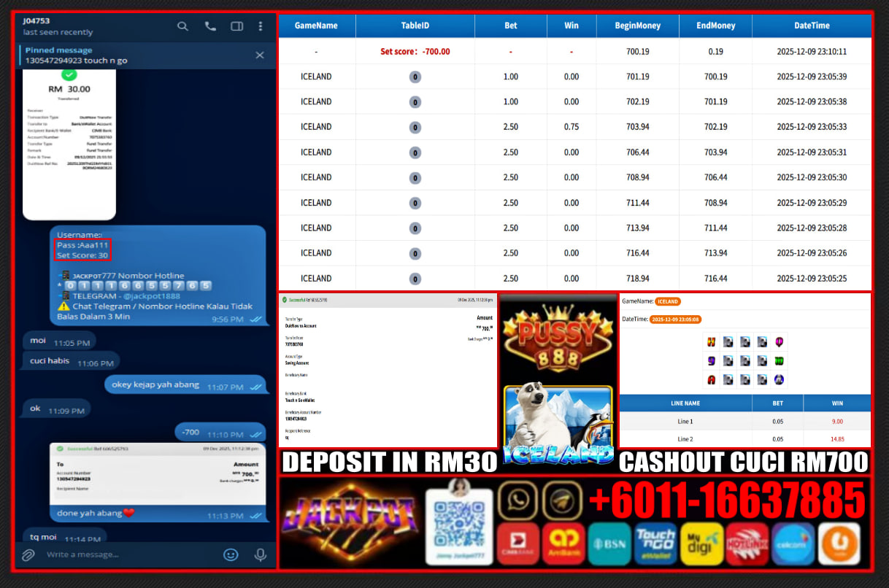Viewport: 889px width, 588px height.
Task: Click the microphone voice message icon
Action: pos(260,554)
